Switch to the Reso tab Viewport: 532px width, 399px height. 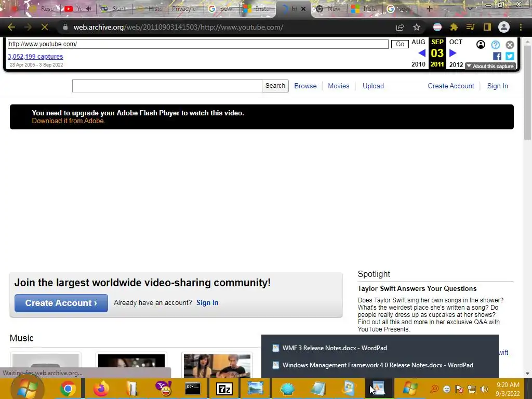[x=42, y=9]
